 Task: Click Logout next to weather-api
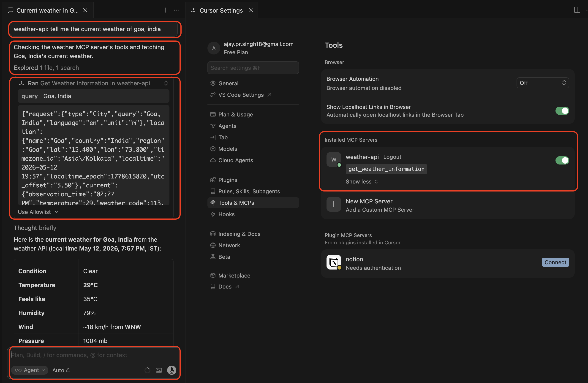pyautogui.click(x=392, y=157)
